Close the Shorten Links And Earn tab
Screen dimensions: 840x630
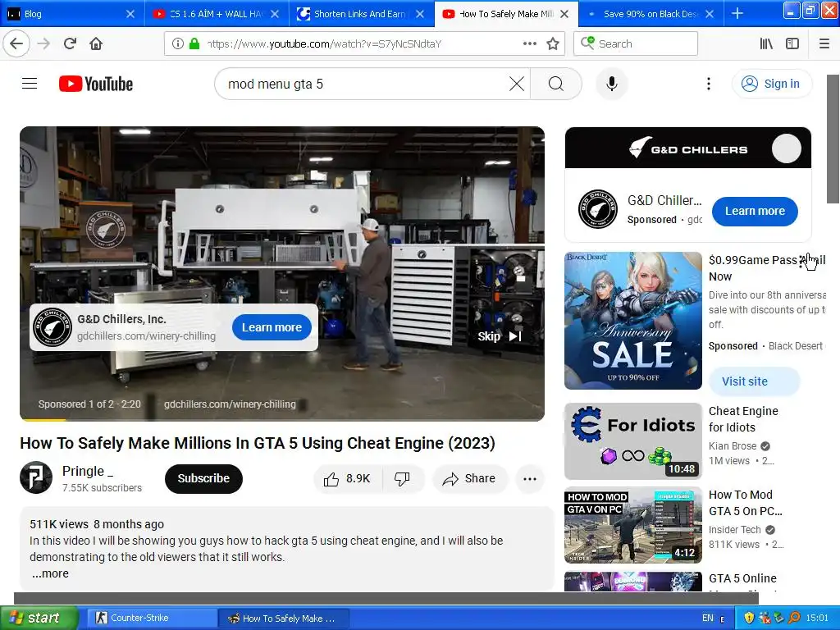click(x=420, y=14)
